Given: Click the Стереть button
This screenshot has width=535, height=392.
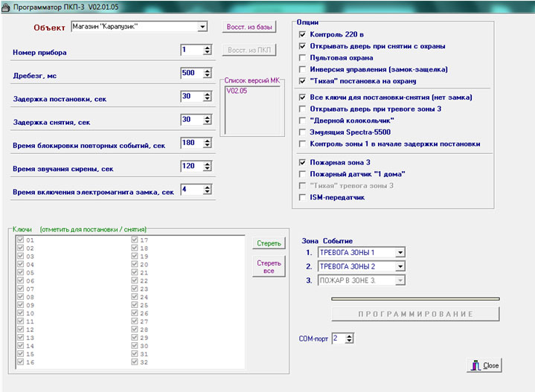Looking at the screenshot, I should coord(269,243).
